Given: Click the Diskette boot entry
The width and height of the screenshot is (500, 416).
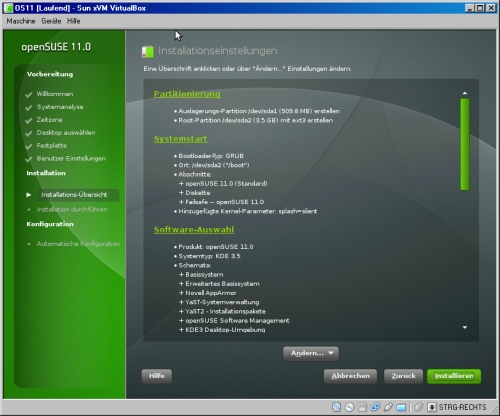Looking at the screenshot, I should coord(198,193).
